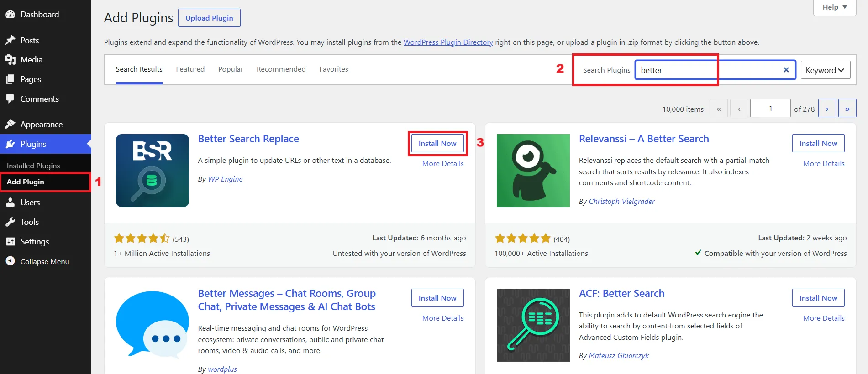The image size is (868, 374).
Task: Switch to the Popular tab
Action: [231, 69]
